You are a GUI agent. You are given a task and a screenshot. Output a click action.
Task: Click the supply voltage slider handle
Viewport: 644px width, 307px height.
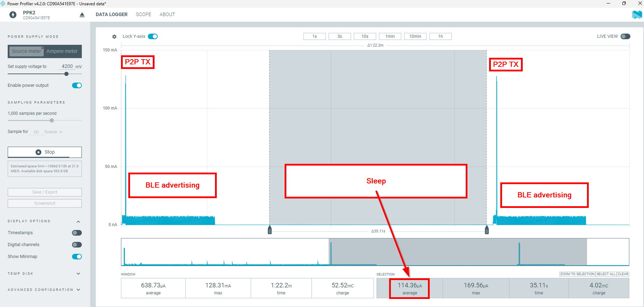pos(66,74)
